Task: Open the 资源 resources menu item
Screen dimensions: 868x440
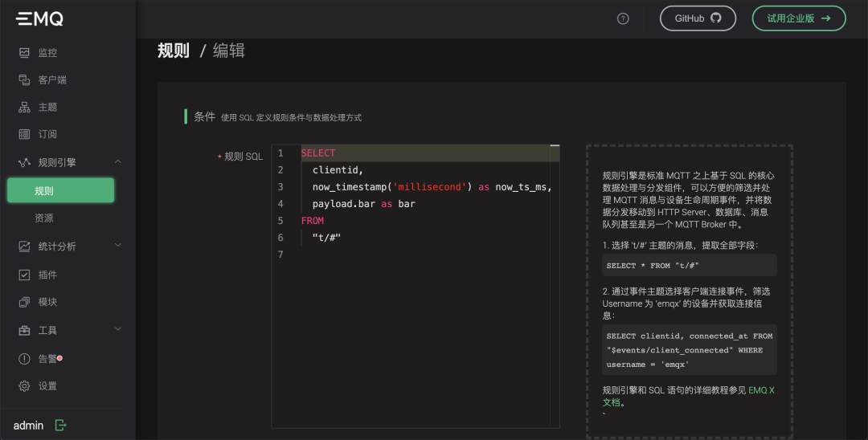Action: click(x=44, y=218)
